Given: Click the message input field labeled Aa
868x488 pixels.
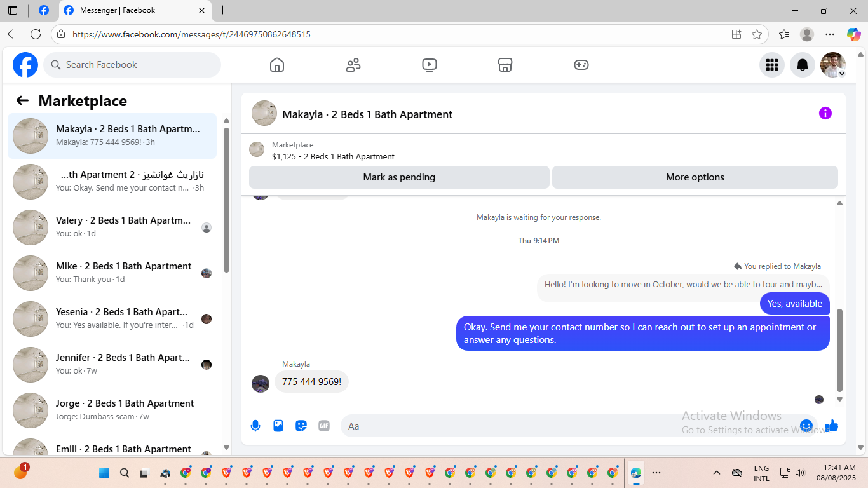Looking at the screenshot, I should coord(569,426).
